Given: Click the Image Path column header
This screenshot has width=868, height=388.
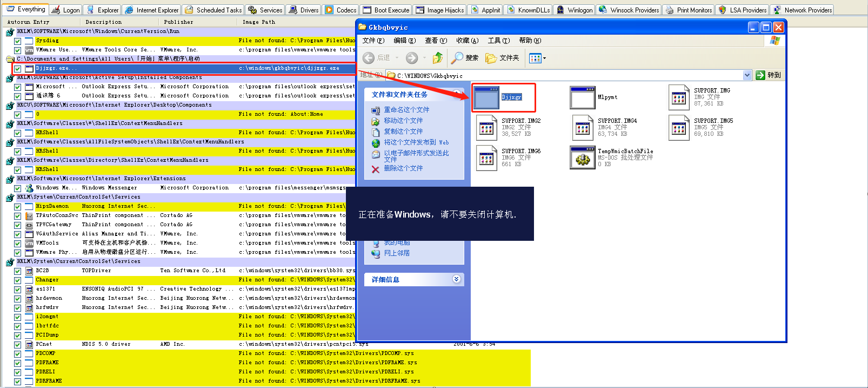Looking at the screenshot, I should pos(259,22).
